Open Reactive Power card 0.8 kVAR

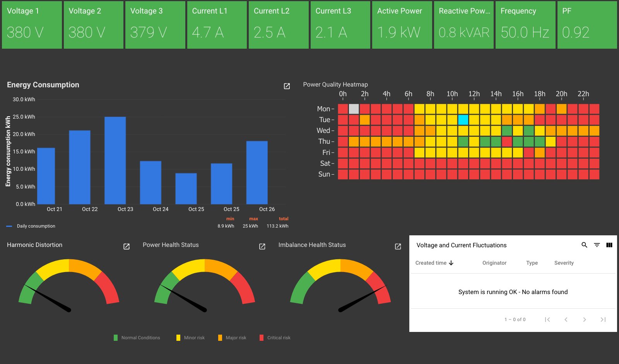[x=464, y=25]
